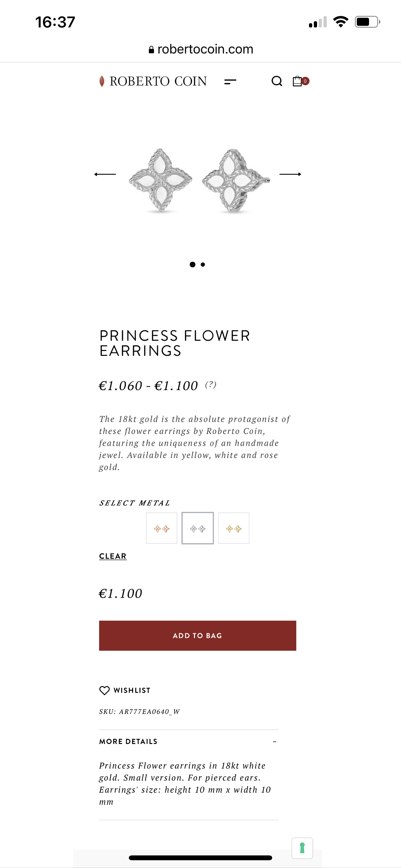Collapse the More Details section
The width and height of the screenshot is (401, 868).
click(x=275, y=741)
